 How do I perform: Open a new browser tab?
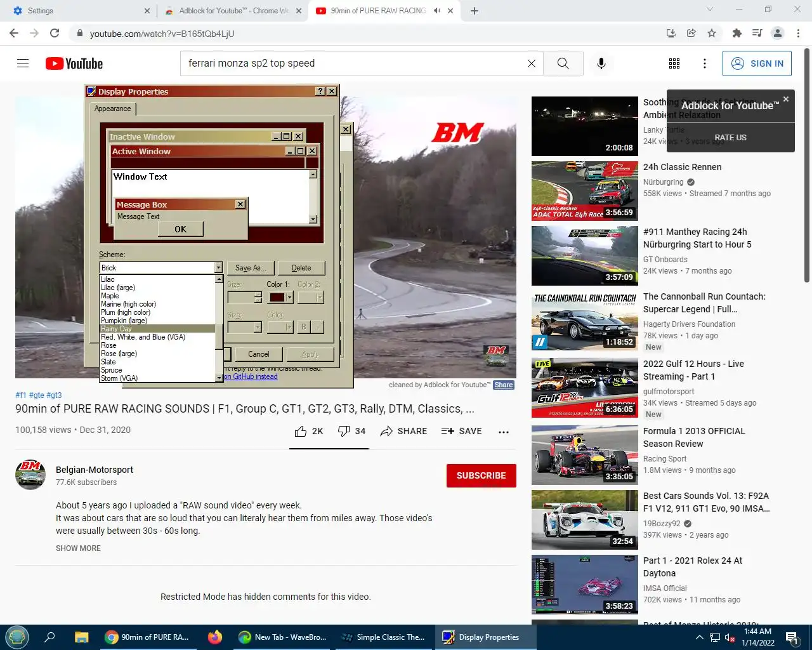(475, 11)
